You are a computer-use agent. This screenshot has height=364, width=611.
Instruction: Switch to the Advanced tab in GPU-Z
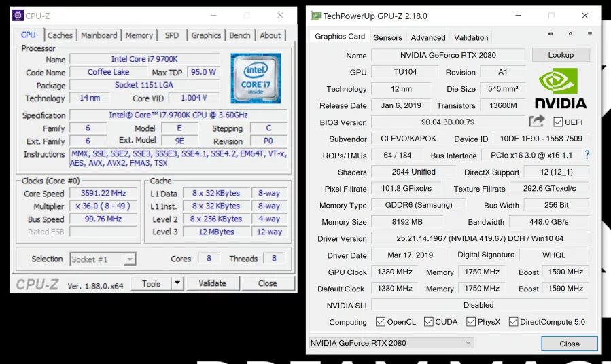(x=428, y=38)
